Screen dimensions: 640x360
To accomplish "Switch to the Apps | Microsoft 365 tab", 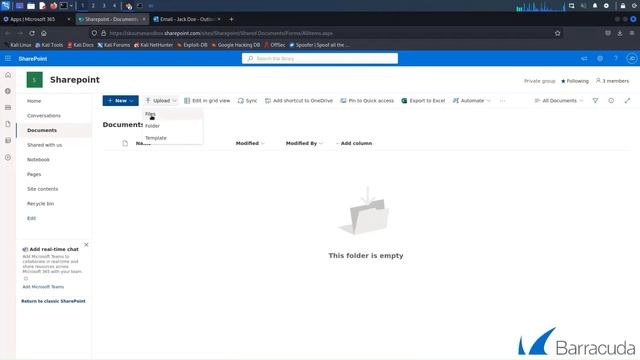I will click(x=37, y=19).
